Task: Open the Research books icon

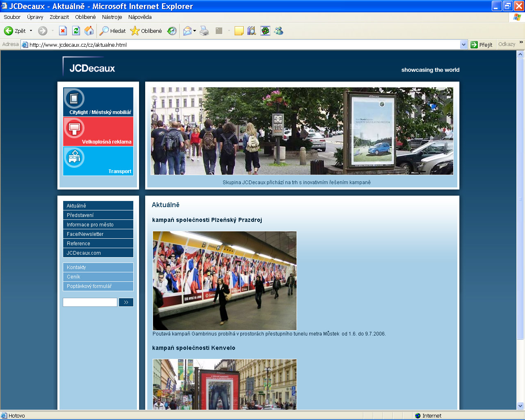Action: (x=252, y=31)
